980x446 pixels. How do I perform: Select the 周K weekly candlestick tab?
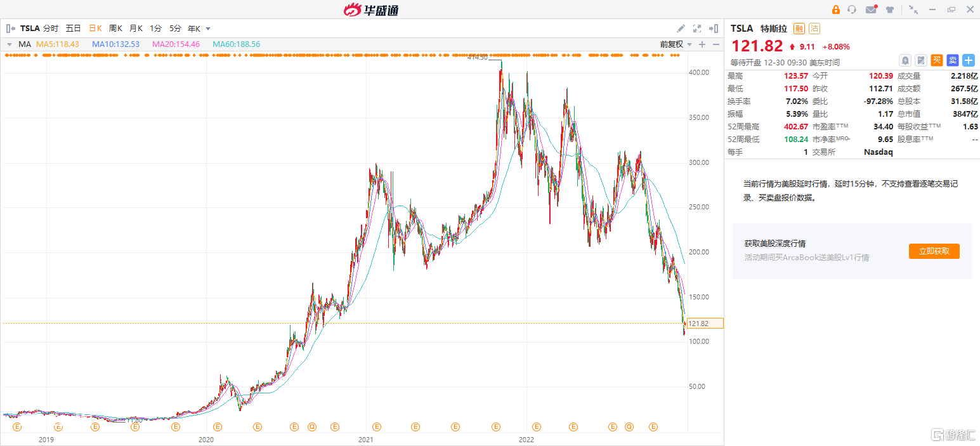[x=115, y=29]
